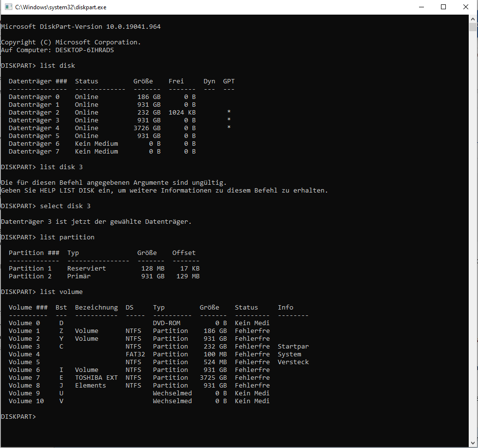
Task: Click the 'Volume 3' row with letter C
Action: tap(158, 347)
